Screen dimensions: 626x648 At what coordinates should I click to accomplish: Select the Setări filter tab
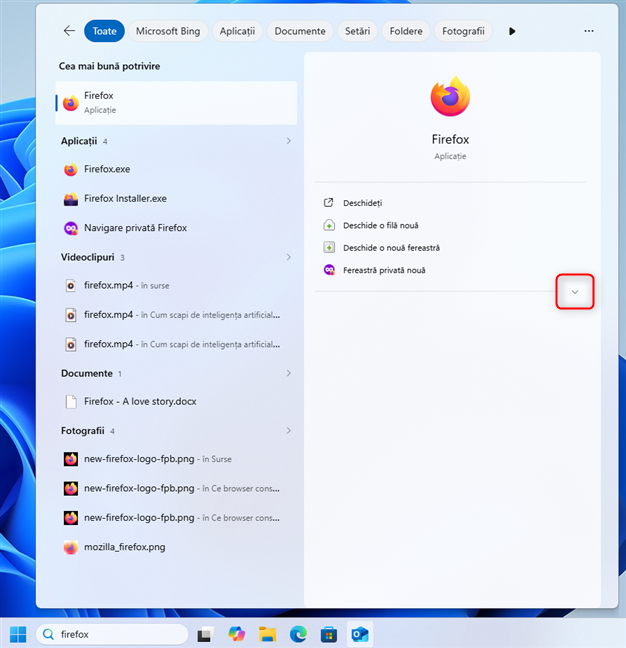coord(357,31)
